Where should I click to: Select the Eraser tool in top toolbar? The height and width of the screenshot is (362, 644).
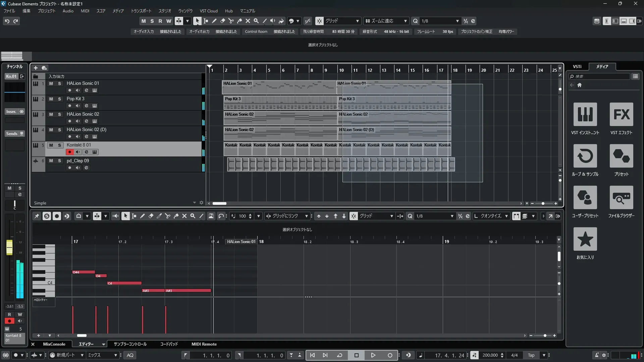click(x=222, y=21)
